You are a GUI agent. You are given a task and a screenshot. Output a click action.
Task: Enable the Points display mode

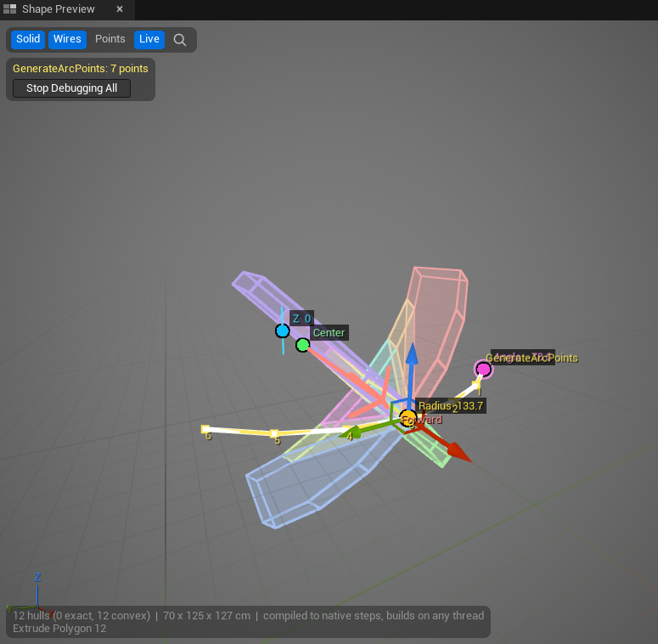110,39
